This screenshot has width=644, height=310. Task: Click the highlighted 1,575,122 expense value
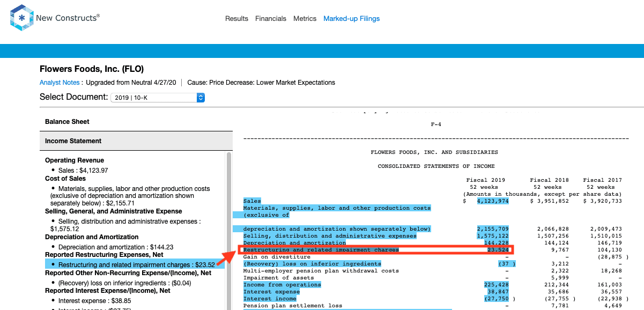point(493,236)
